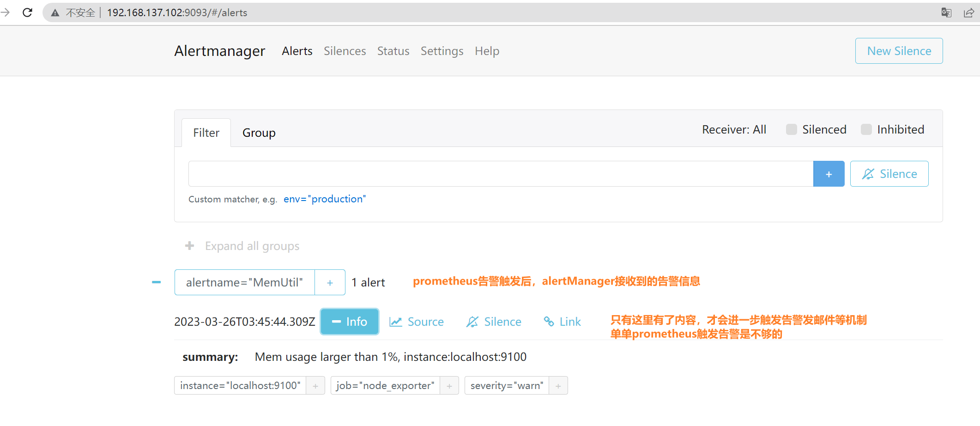Open the translate page icon
This screenshot has height=426, width=980.
[x=946, y=12]
